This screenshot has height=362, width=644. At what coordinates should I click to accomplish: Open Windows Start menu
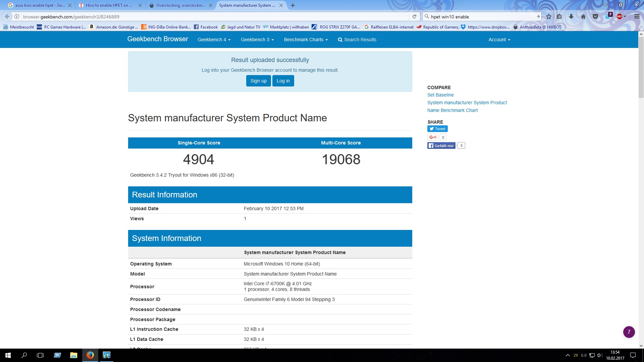click(x=8, y=355)
